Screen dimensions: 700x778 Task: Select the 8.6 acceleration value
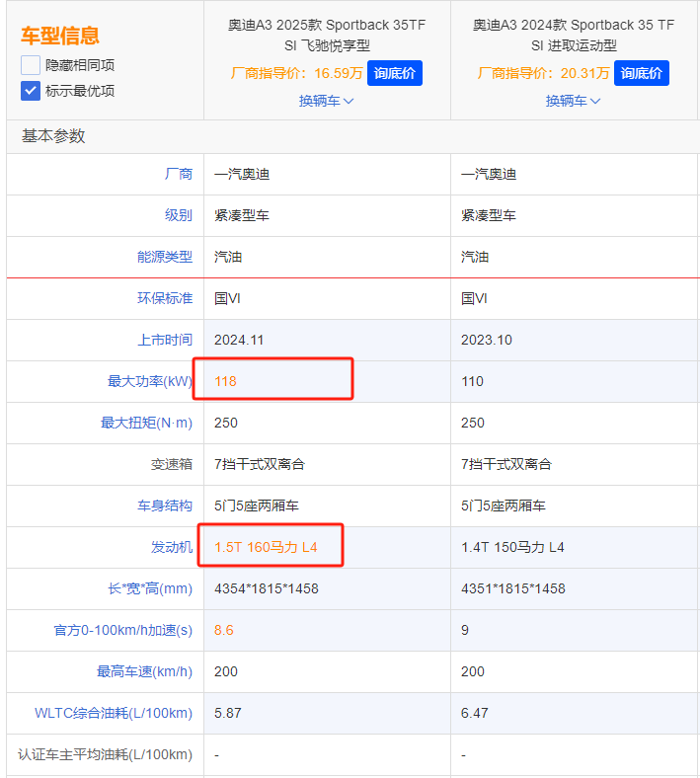click(x=224, y=630)
